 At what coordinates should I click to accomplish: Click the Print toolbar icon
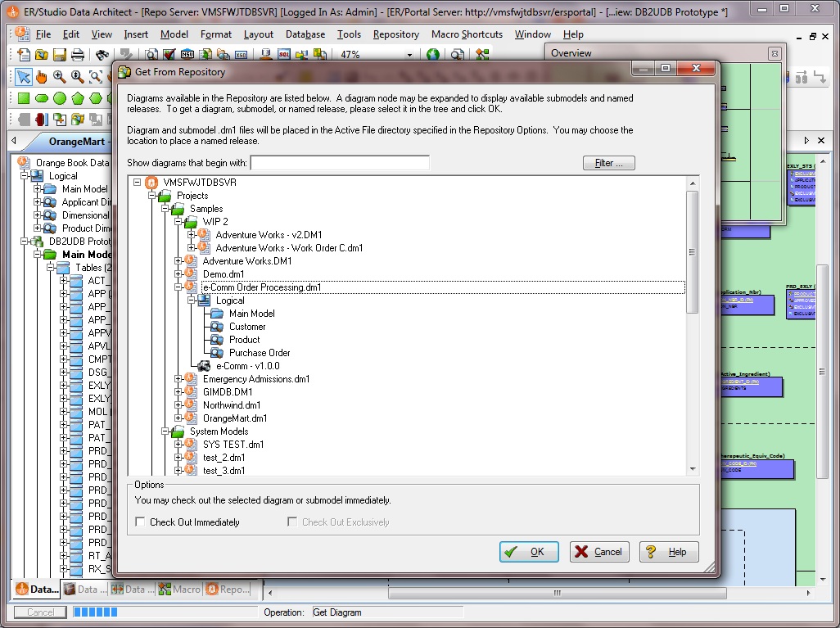(78, 54)
